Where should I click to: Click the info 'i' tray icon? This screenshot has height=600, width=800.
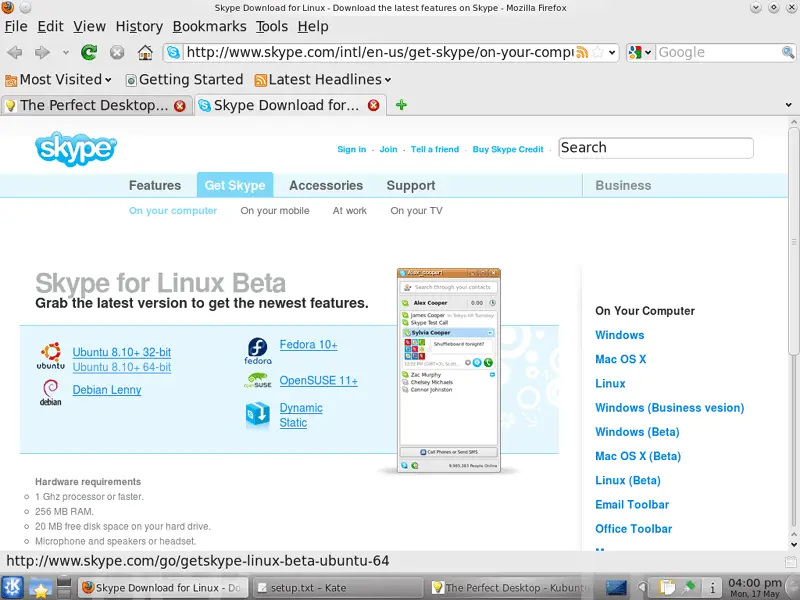pyautogui.click(x=712, y=588)
